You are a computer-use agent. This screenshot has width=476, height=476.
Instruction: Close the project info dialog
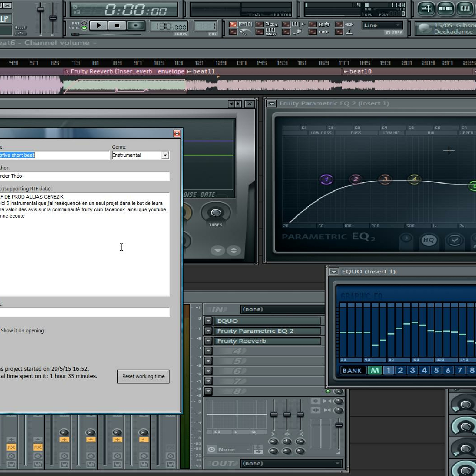(177, 134)
